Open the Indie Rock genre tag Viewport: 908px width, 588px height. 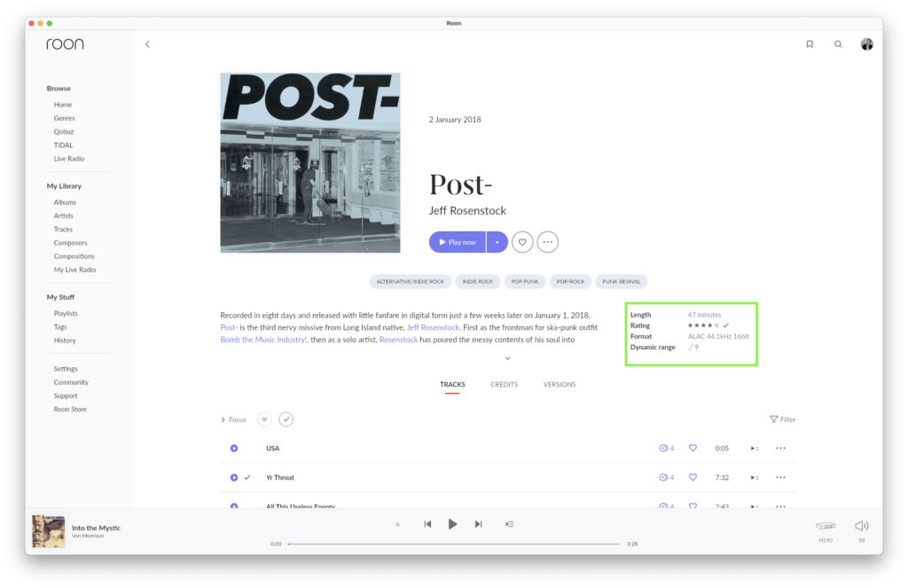(478, 281)
